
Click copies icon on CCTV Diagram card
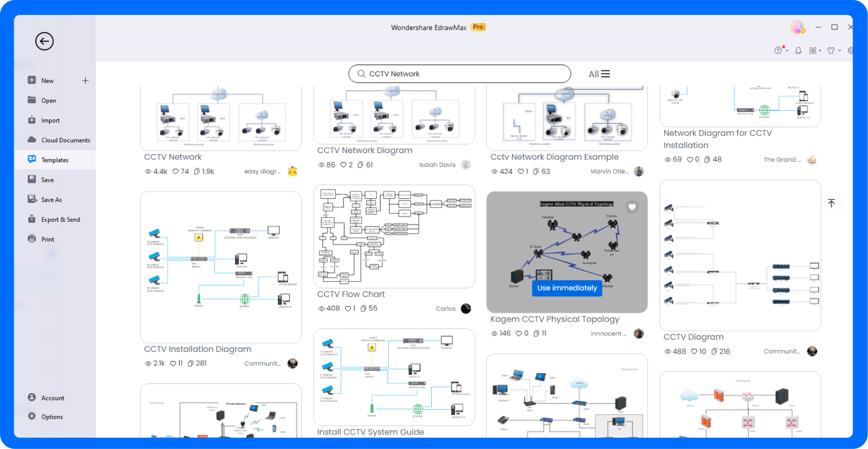[x=714, y=351]
